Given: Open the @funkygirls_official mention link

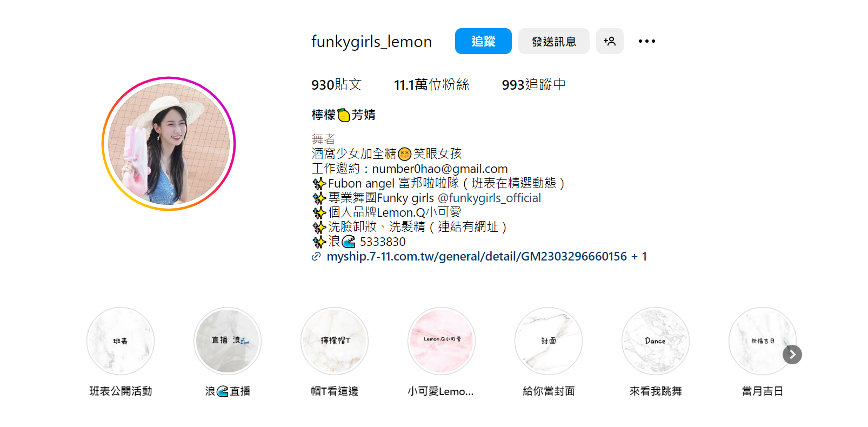Looking at the screenshot, I should click(489, 198).
